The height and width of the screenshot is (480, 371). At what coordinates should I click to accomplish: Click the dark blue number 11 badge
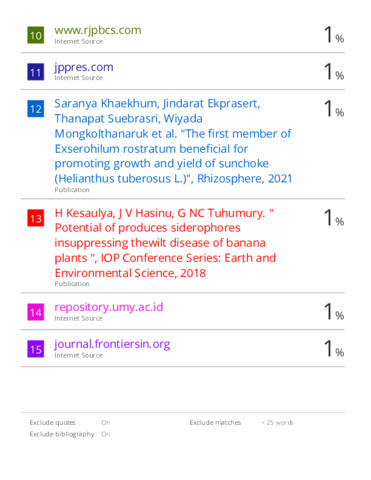point(36,72)
